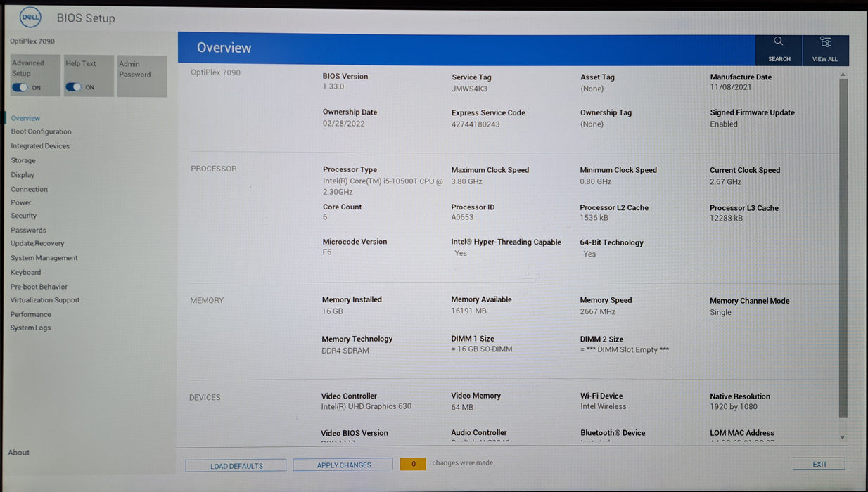Toggle the Help Text switch
868x492 pixels.
tap(73, 87)
